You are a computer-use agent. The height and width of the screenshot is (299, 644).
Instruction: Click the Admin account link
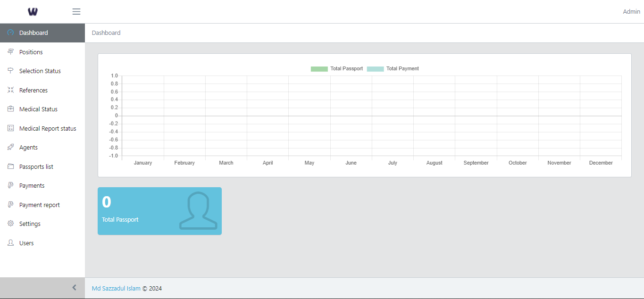631,12
